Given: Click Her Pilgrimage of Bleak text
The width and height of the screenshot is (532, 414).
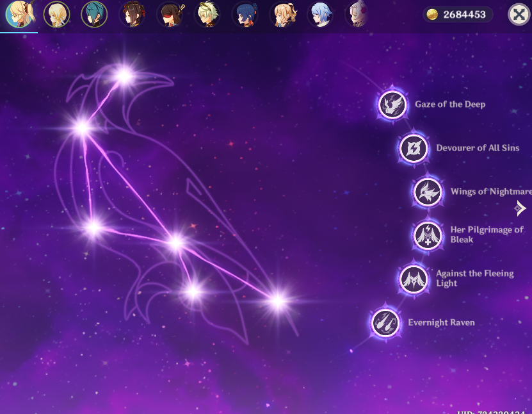Looking at the screenshot, I should point(487,235).
